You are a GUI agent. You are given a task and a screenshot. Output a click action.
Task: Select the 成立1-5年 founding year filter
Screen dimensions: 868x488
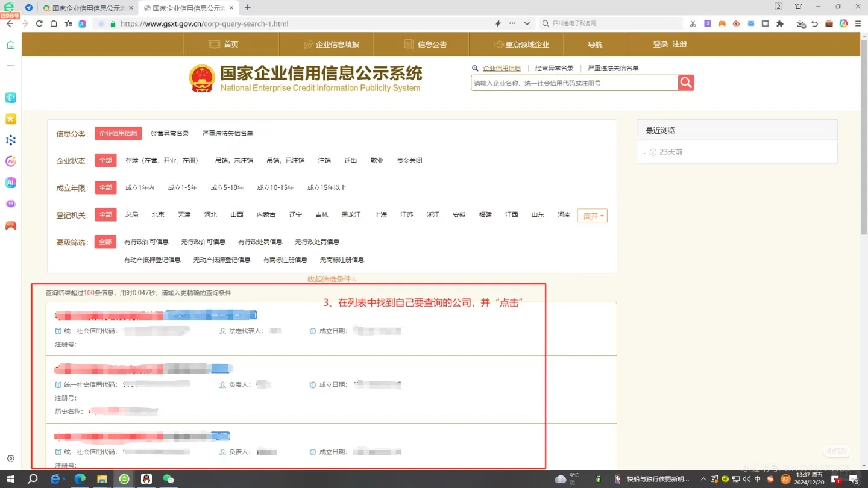(183, 187)
